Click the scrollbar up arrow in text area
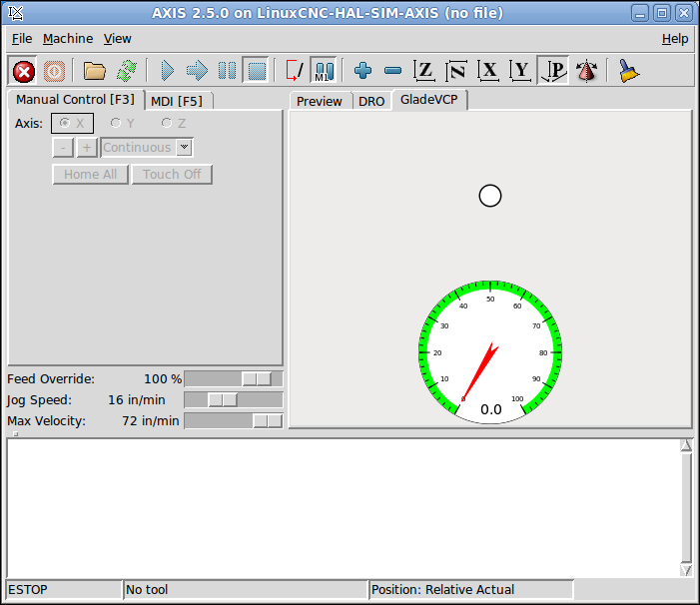 [x=686, y=445]
